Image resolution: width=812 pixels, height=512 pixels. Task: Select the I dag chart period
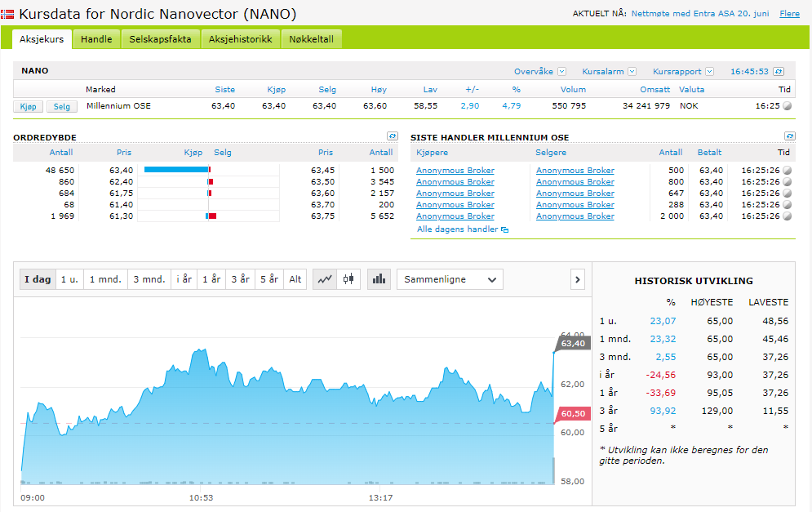38,279
